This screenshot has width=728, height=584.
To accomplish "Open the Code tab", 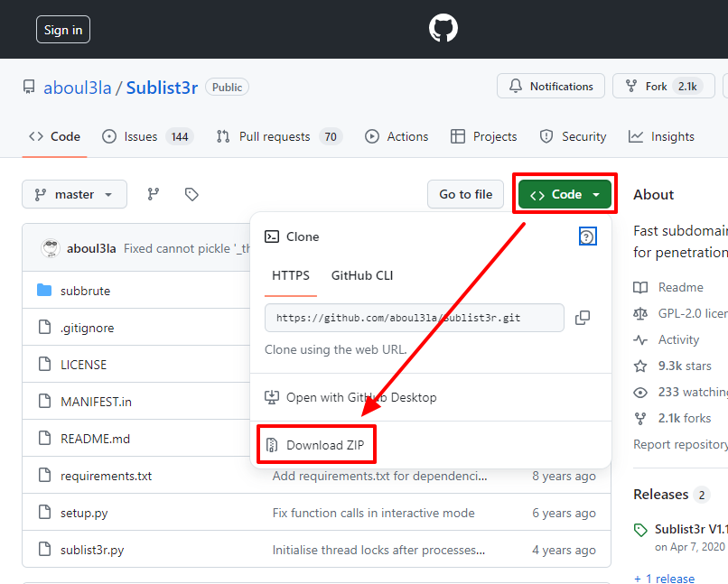I will [x=55, y=136].
